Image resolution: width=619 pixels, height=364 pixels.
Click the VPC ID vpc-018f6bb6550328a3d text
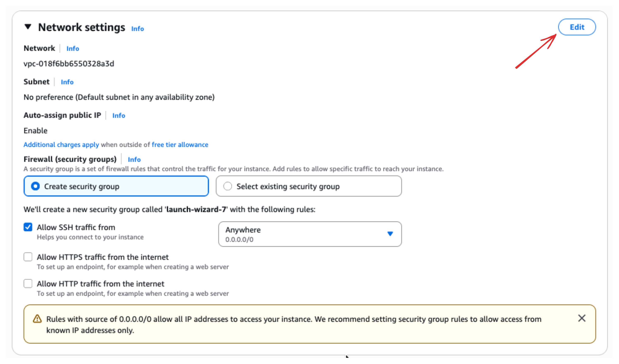tap(69, 64)
